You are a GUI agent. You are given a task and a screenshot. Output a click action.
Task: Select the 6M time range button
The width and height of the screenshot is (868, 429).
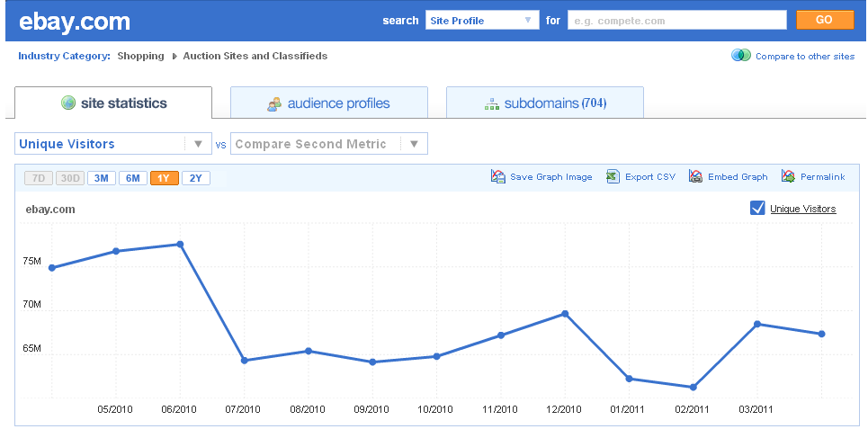pyautogui.click(x=133, y=178)
